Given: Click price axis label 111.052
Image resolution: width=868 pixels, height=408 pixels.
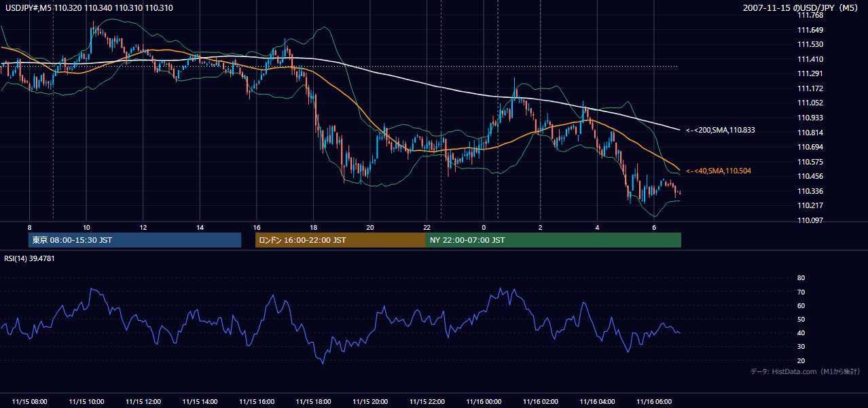Looking at the screenshot, I should 810,103.
